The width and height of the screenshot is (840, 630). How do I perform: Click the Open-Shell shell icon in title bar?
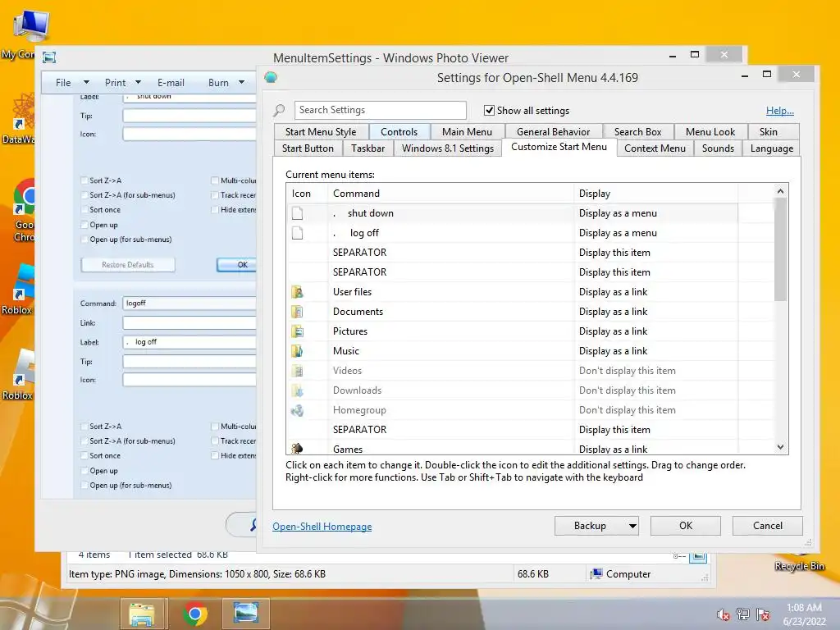click(x=271, y=78)
